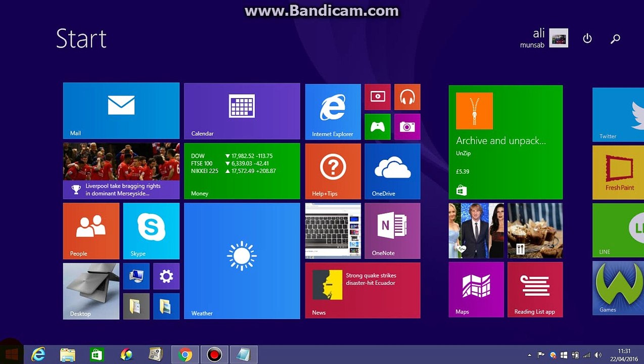Click the Windows Start button in taskbar
The image size is (644, 364).
11,354
